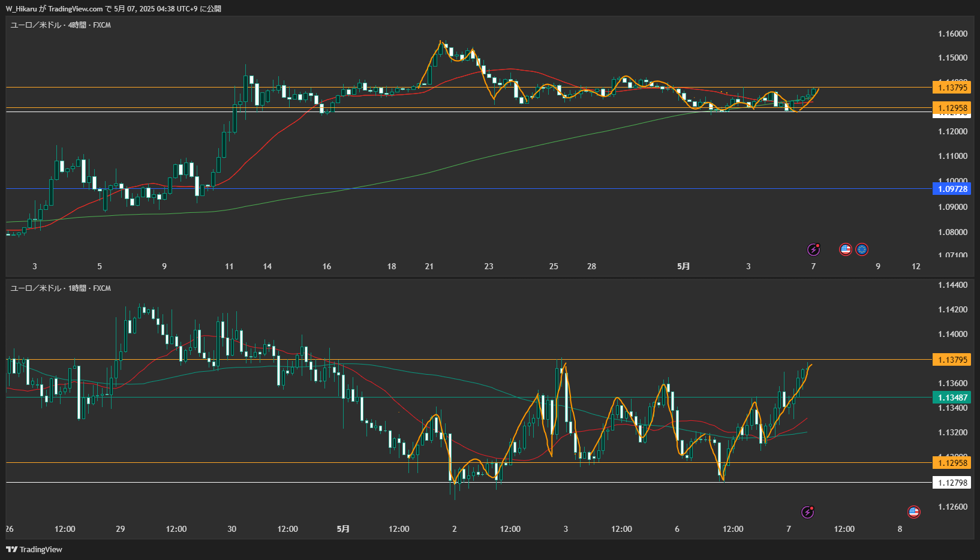The image size is (980, 560).
Task: Click date 30 on the 1-hour time axis
Action: click(232, 529)
